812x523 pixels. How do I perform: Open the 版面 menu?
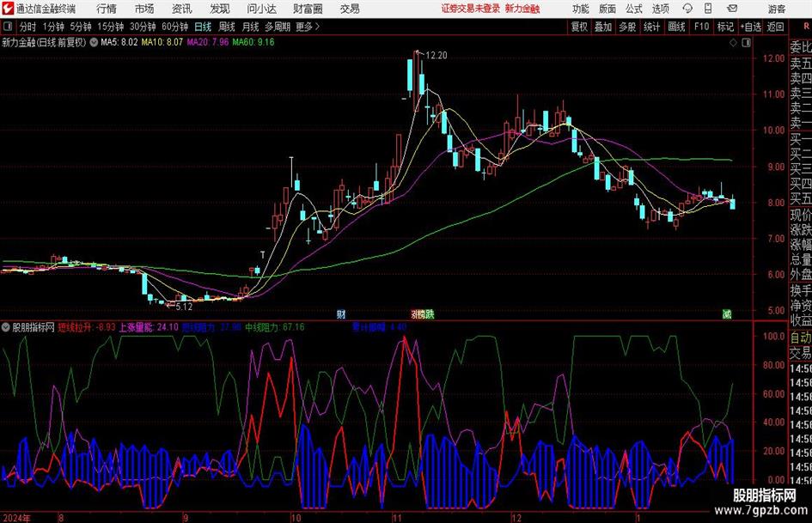(x=607, y=9)
